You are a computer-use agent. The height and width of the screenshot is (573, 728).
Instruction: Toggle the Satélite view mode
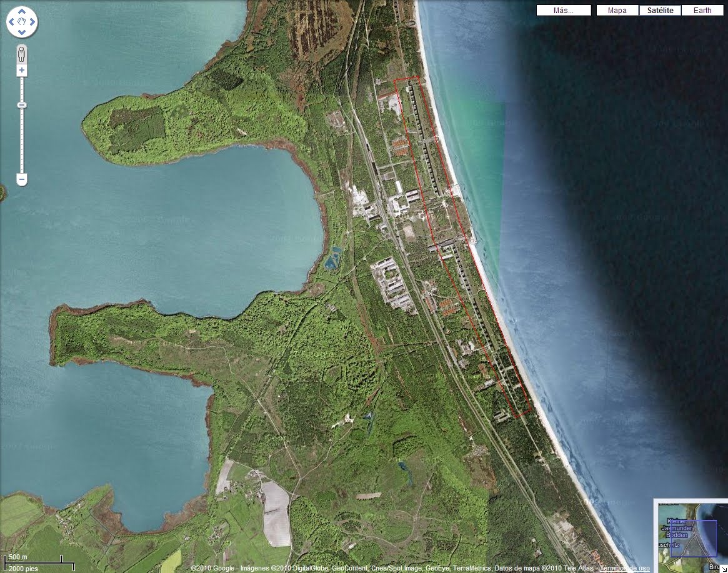coord(660,10)
